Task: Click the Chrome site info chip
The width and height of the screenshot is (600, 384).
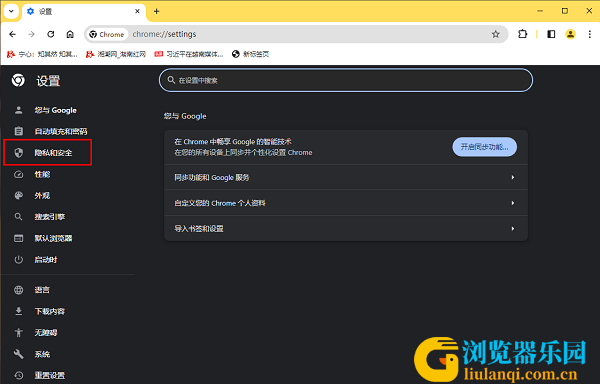Action: (107, 34)
